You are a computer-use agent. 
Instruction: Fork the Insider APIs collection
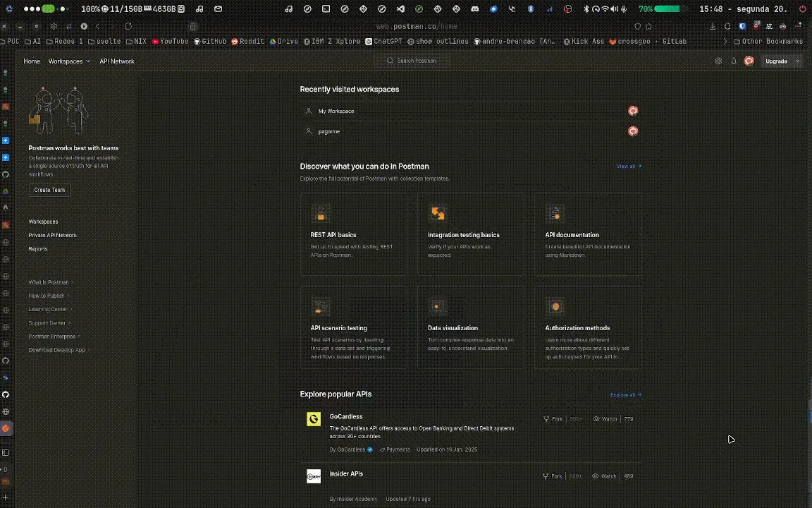(x=552, y=476)
